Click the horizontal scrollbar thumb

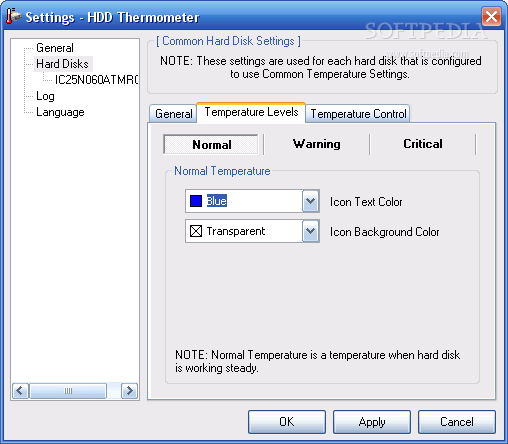pos(68,391)
